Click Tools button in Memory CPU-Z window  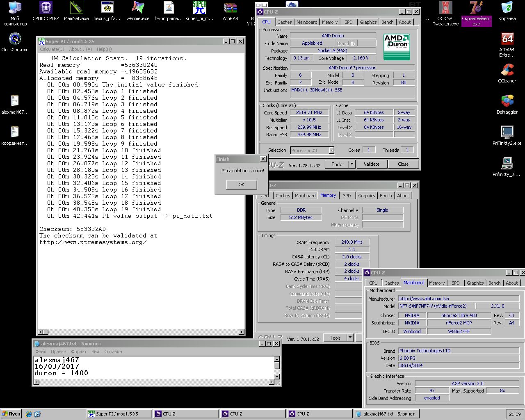pos(335,338)
